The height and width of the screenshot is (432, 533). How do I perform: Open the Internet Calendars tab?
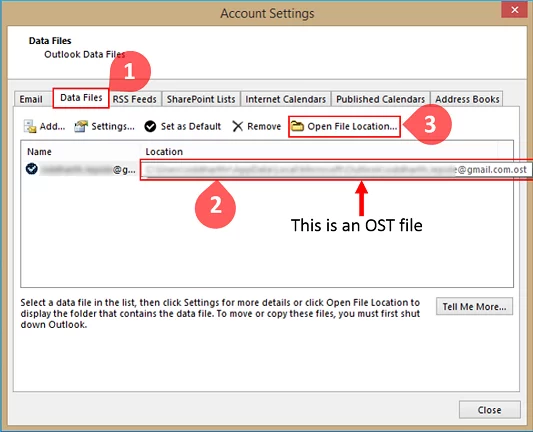286,99
